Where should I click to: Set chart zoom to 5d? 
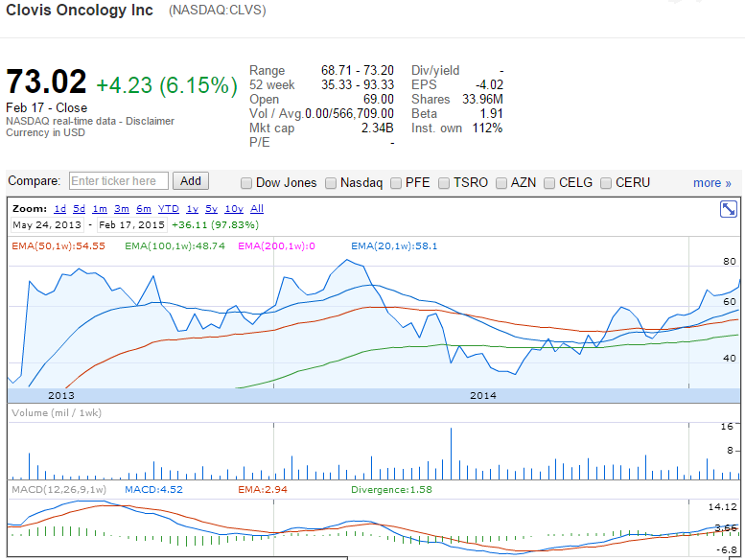point(79,208)
